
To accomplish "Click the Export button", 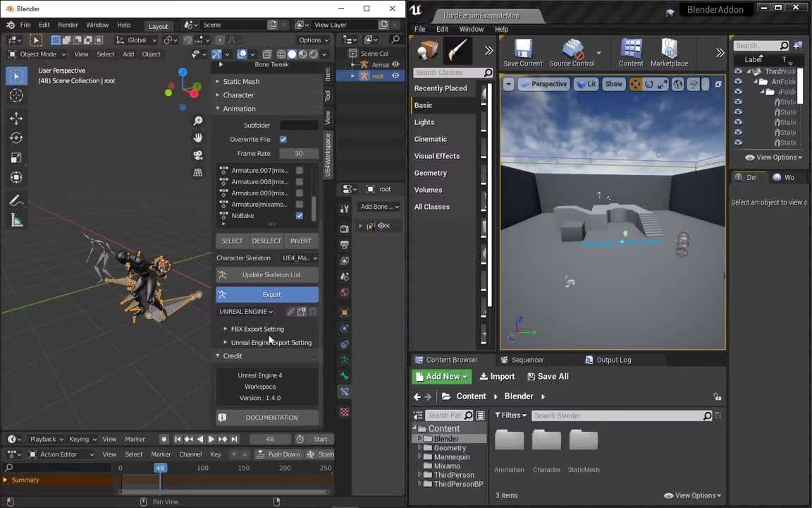I will pos(271,294).
